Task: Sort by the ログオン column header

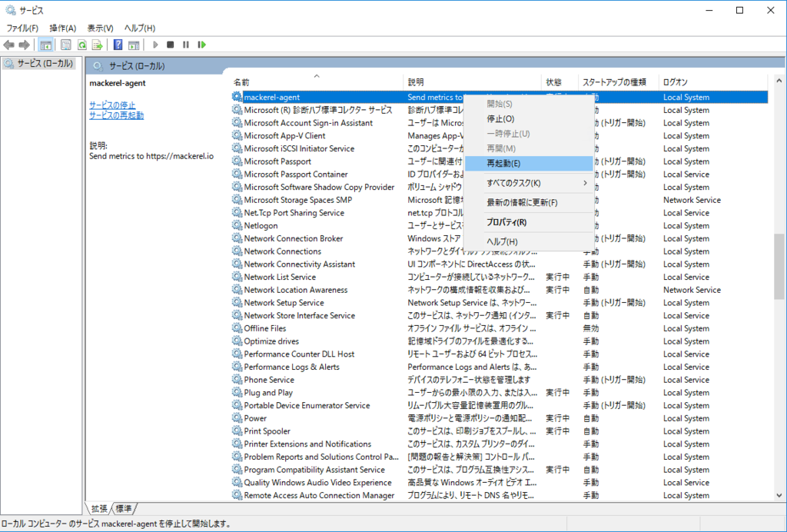Action: coord(713,82)
